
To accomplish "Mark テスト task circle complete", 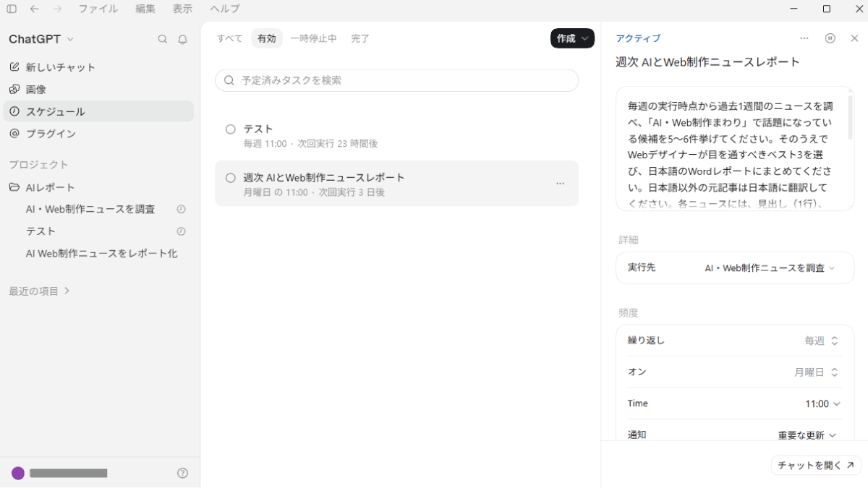I will (x=231, y=129).
